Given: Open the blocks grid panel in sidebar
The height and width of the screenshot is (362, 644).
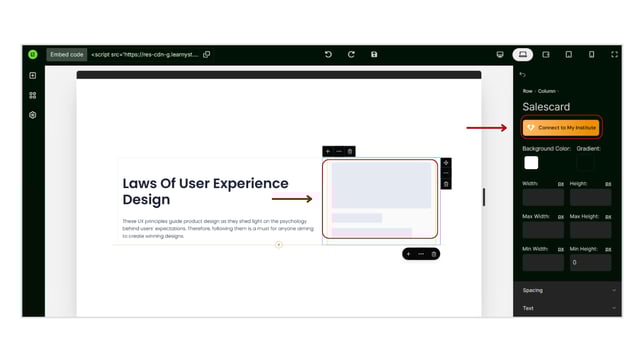Looking at the screenshot, I should click(33, 95).
